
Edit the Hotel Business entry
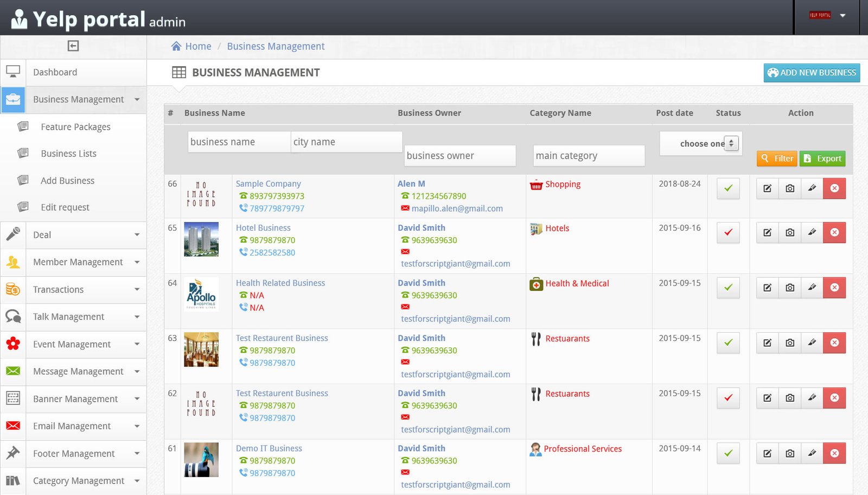pos(768,232)
